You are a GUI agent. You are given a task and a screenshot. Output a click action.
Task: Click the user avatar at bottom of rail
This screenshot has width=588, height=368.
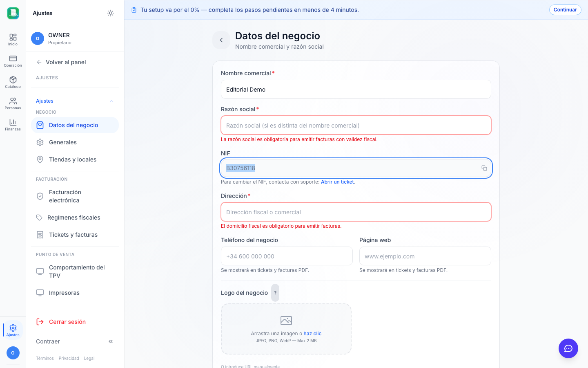tap(13, 353)
